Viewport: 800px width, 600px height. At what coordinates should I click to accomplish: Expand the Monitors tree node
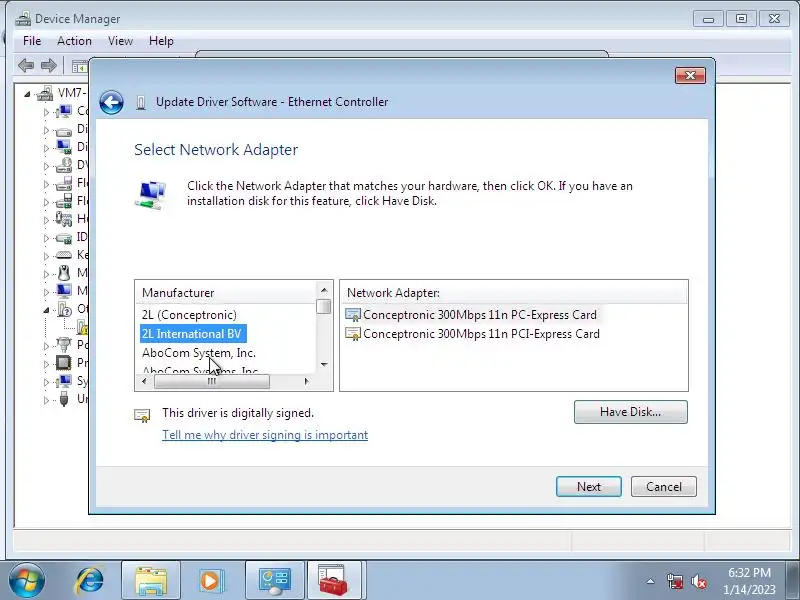(x=46, y=292)
